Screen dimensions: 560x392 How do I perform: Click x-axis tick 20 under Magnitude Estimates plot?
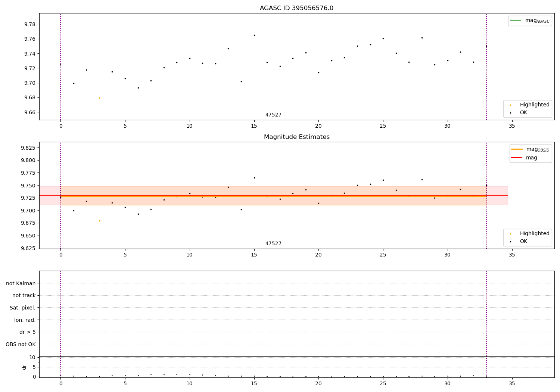coord(318,255)
